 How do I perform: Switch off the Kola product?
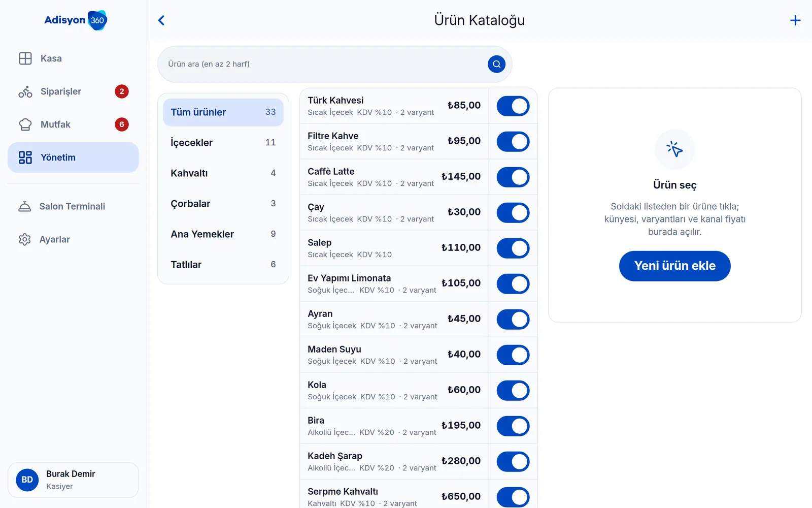coord(513,391)
